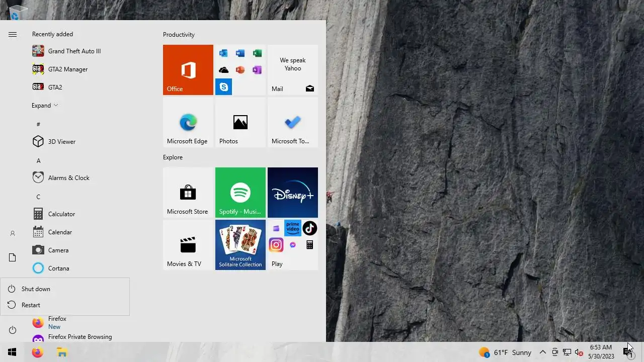Select Shut down from the power menu
The width and height of the screenshot is (644, 362).
tap(65, 289)
